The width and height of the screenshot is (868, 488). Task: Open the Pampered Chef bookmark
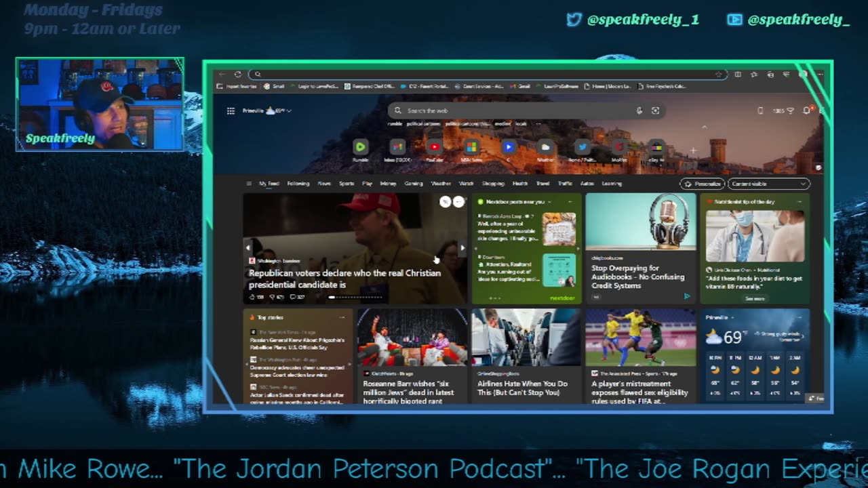tap(370, 86)
